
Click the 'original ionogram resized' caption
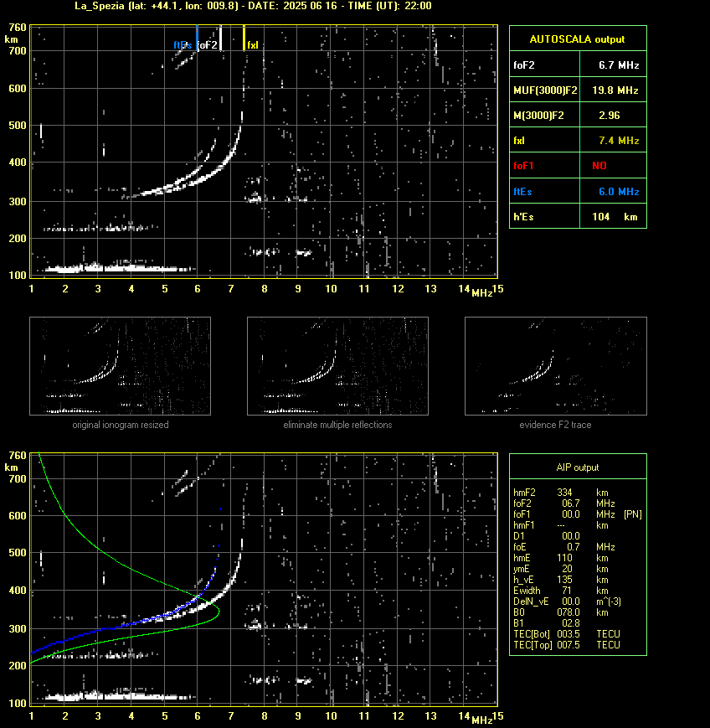(x=121, y=425)
